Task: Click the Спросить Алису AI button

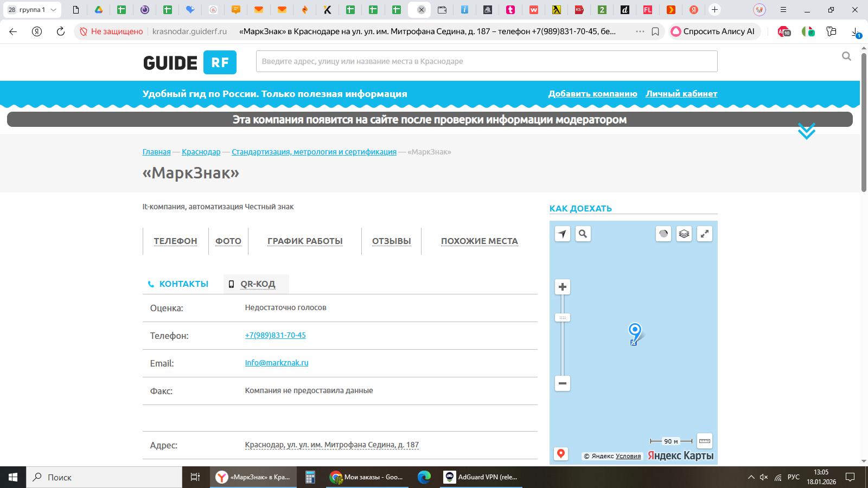Action: [x=713, y=31]
